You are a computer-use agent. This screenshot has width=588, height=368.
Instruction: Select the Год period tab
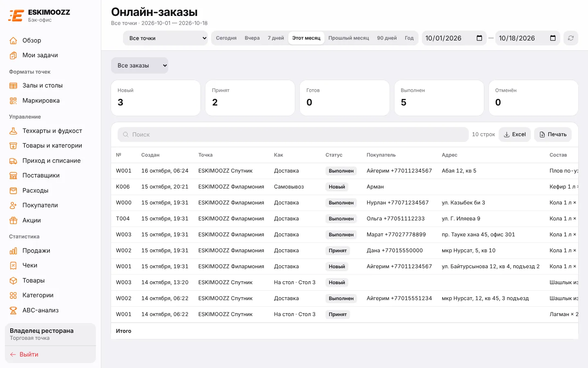coord(409,38)
